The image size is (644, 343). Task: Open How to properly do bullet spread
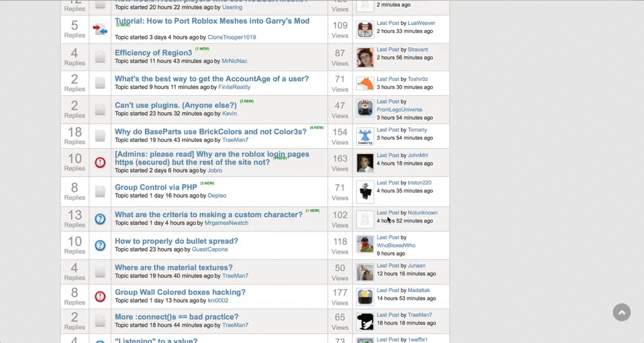(176, 241)
